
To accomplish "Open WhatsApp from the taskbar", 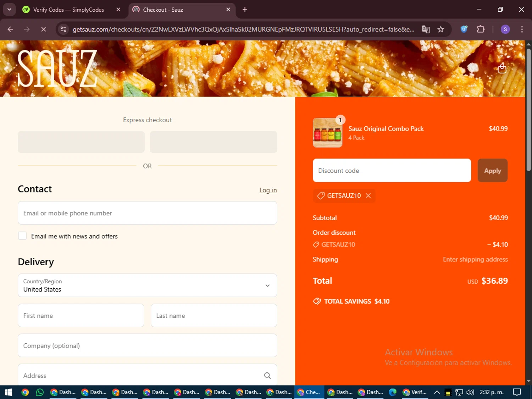I will tap(40, 392).
